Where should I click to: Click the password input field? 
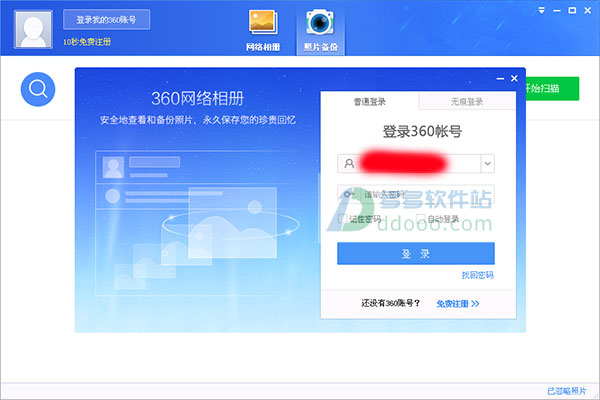coord(416,194)
